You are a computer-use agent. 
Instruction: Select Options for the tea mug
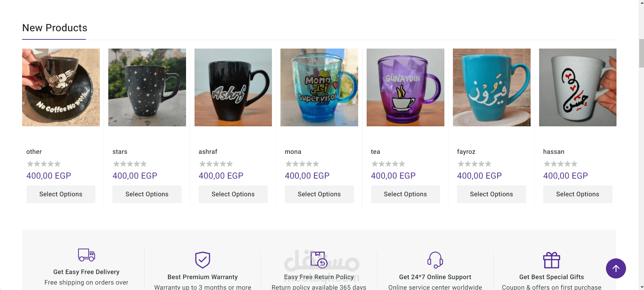pyautogui.click(x=405, y=194)
